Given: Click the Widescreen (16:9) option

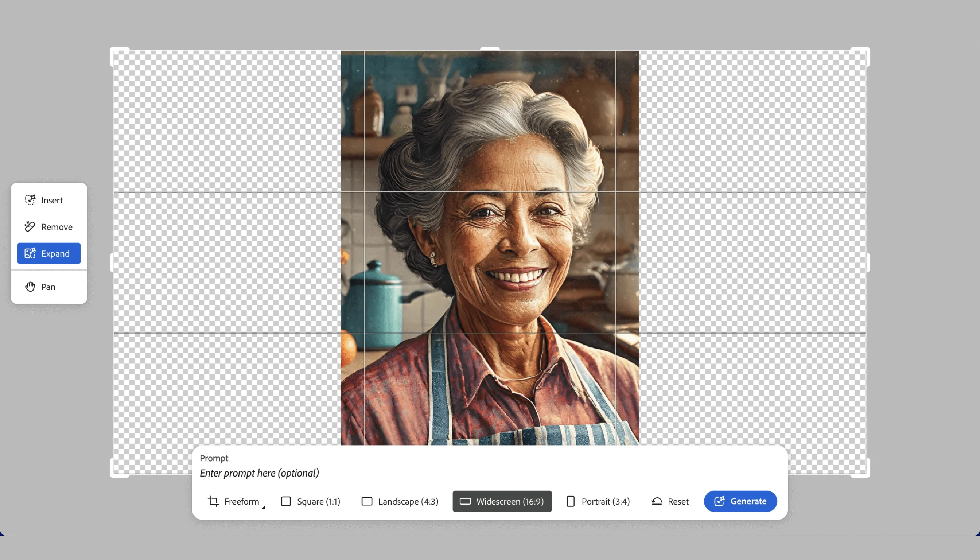Looking at the screenshot, I should tap(510, 502).
